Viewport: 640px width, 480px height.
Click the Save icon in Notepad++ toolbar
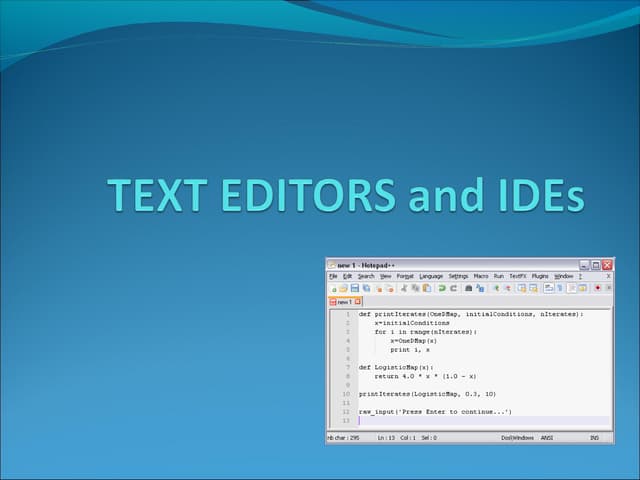(354, 288)
